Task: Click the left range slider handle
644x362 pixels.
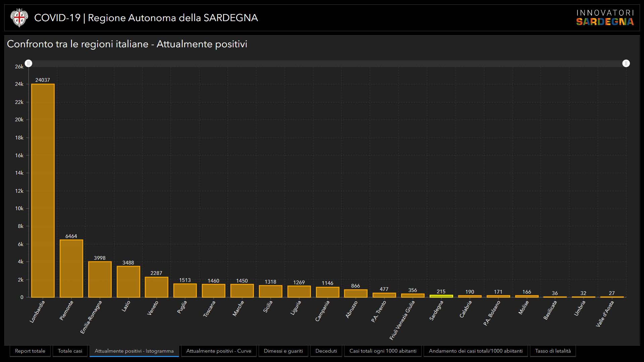Action: click(x=29, y=63)
